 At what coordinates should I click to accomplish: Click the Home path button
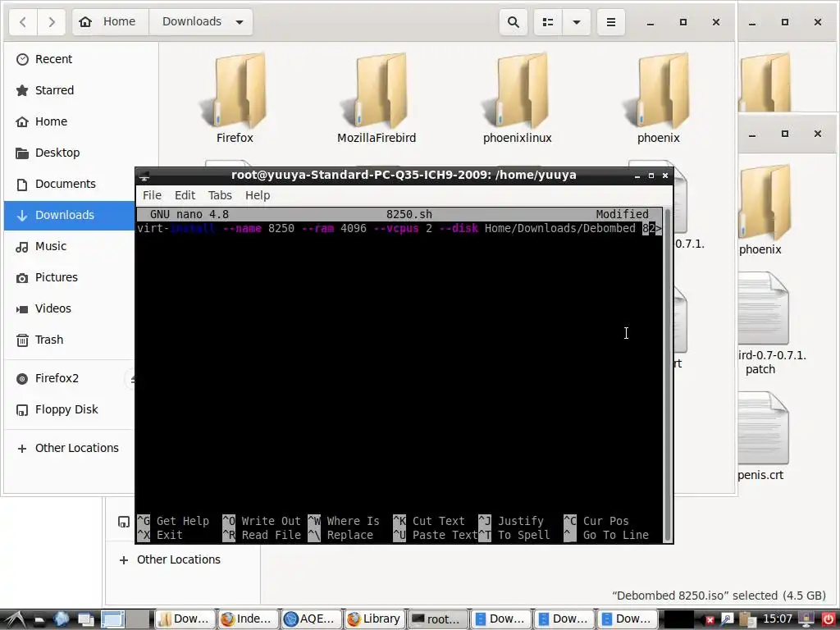tap(111, 22)
